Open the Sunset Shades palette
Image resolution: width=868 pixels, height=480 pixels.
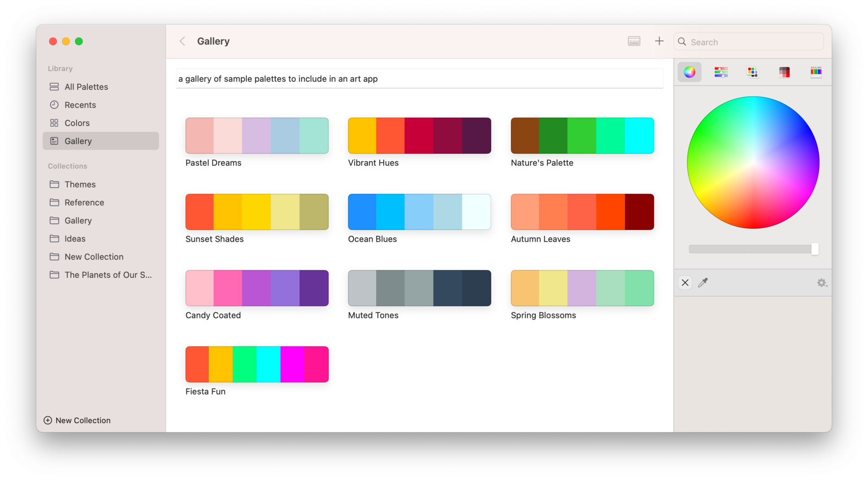click(257, 212)
